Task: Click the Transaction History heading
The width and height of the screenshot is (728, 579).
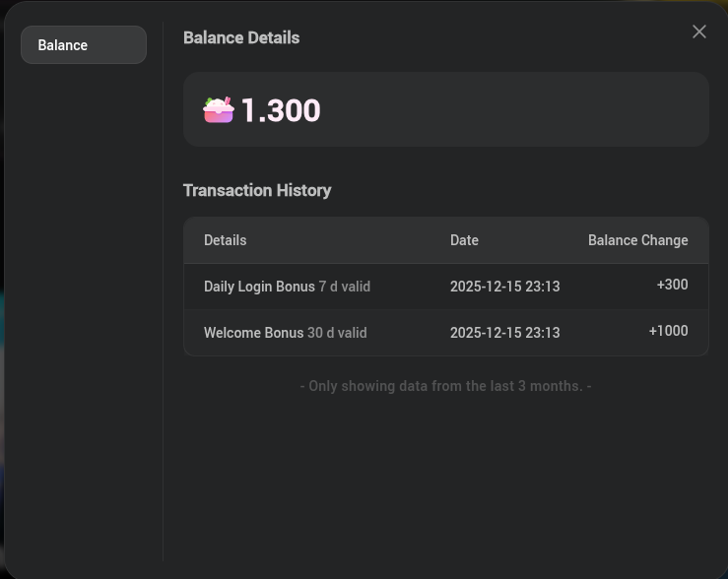Action: coord(257,190)
